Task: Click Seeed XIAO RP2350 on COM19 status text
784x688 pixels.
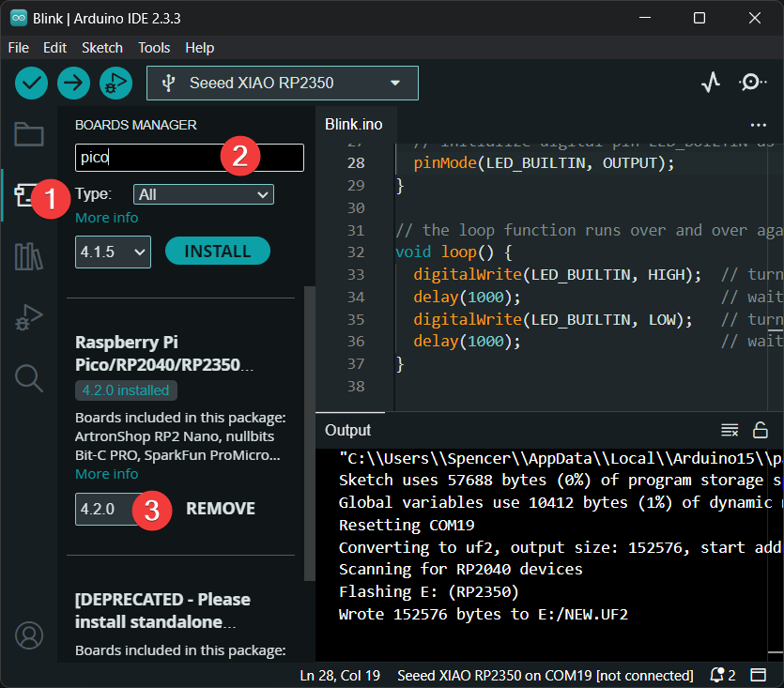Action: pyautogui.click(x=545, y=676)
